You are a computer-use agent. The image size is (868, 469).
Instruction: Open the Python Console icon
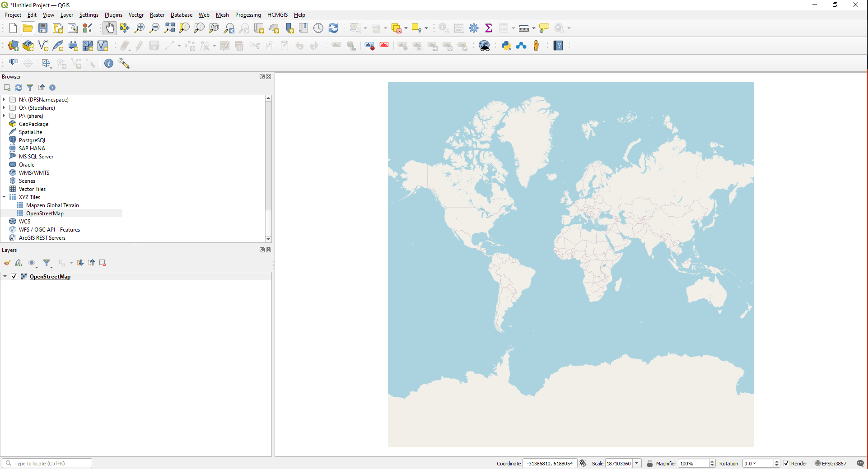[x=506, y=46]
